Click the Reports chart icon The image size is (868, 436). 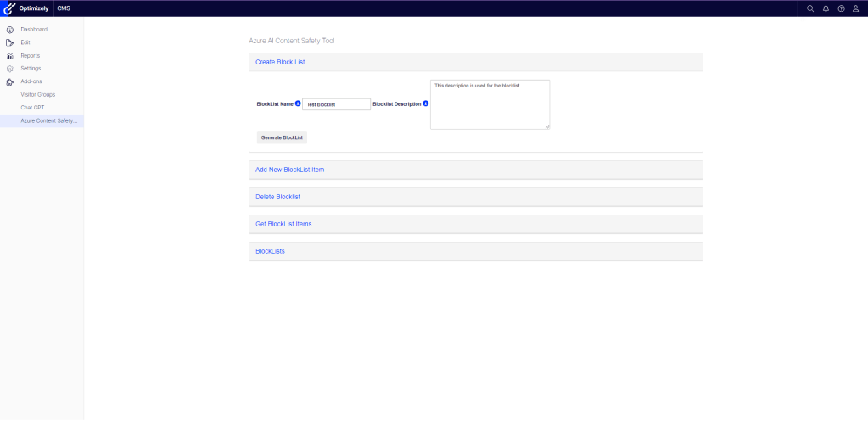10,56
